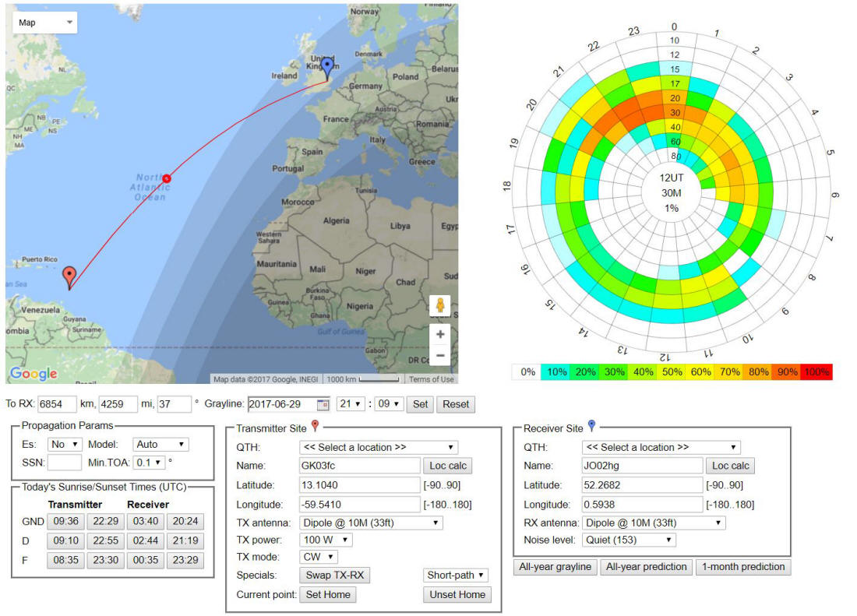Click the 12UT 30M chart center
Viewport: 857px width, 616px height.
(672, 193)
